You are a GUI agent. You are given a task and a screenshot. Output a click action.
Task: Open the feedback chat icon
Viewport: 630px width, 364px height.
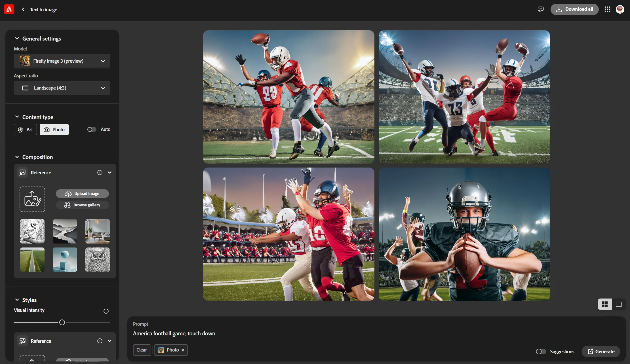tap(540, 9)
